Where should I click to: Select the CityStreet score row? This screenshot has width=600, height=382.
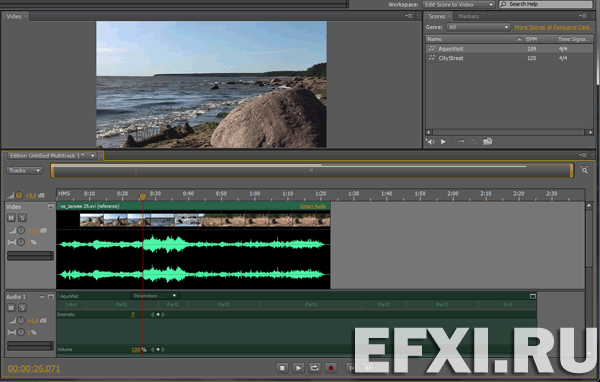pyautogui.click(x=509, y=58)
